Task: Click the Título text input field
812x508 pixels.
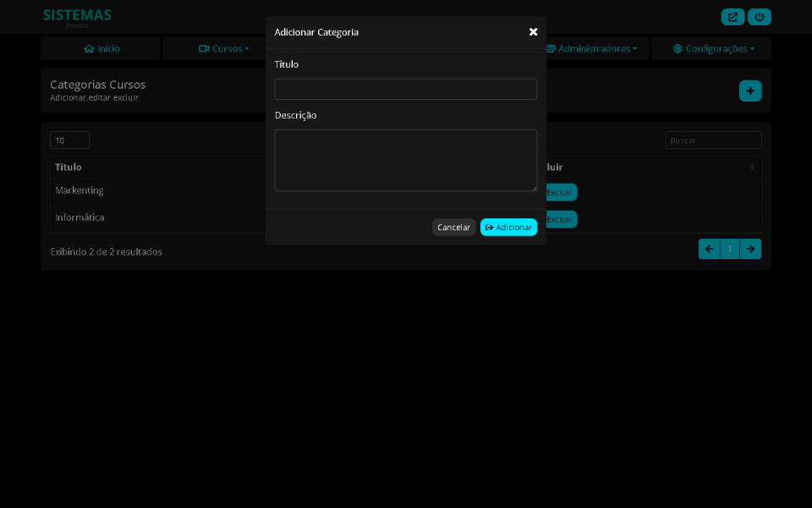Action: tap(405, 89)
